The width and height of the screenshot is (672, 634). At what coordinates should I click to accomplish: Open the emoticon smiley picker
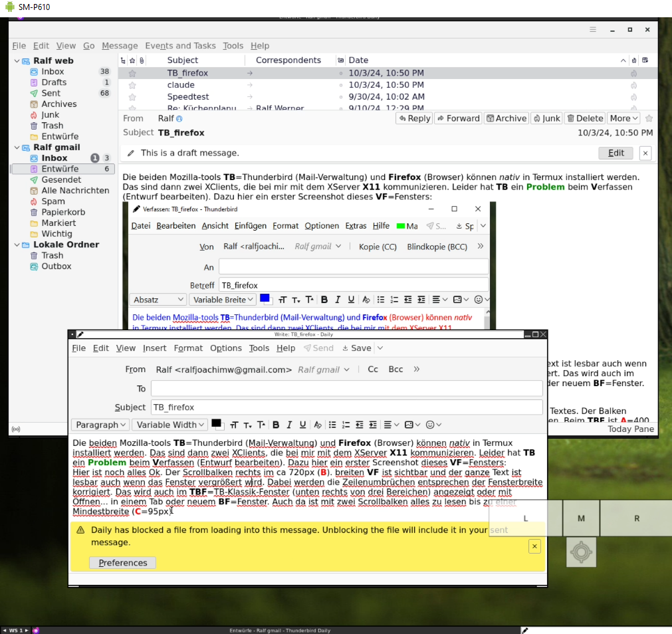pos(433,425)
